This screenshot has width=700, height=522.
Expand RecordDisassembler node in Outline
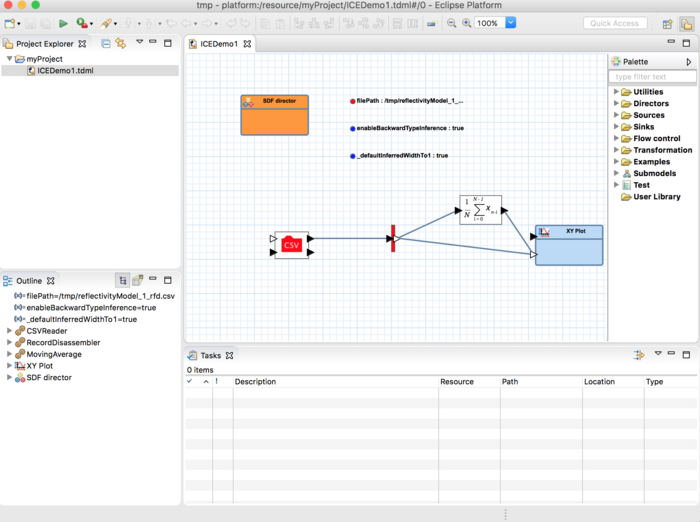point(9,342)
